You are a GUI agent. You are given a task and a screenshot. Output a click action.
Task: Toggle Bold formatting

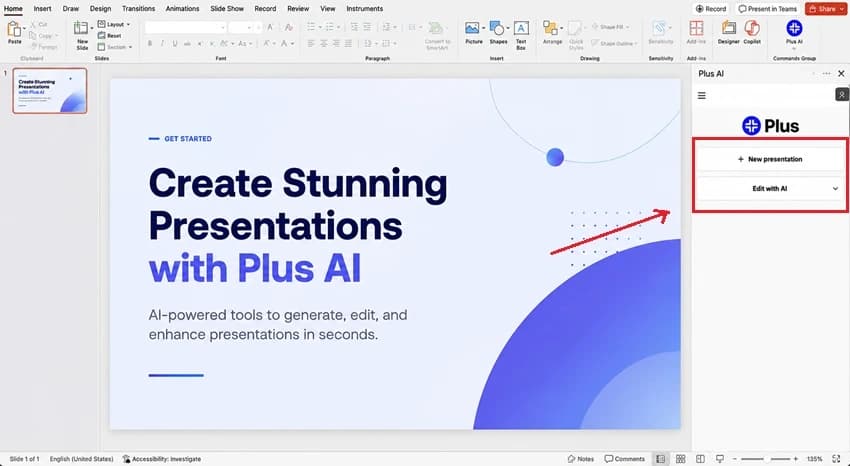(150, 43)
